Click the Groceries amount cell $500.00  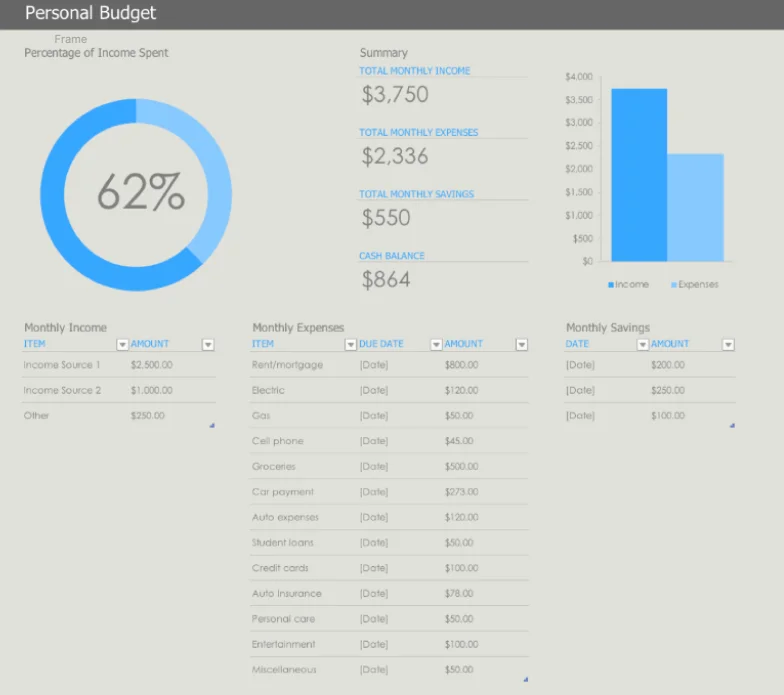coord(462,466)
